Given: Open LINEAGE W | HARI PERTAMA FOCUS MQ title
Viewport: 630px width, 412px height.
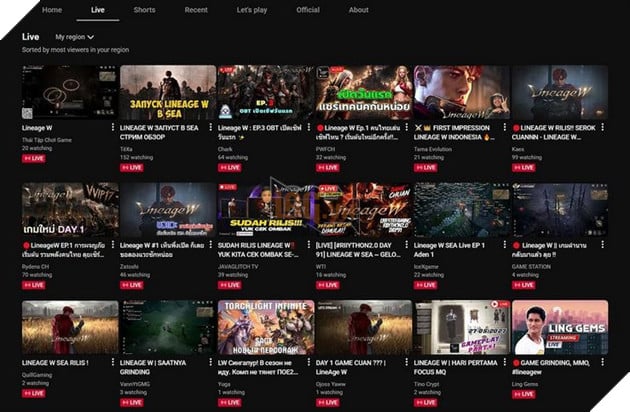Looking at the screenshot, I should tap(456, 367).
